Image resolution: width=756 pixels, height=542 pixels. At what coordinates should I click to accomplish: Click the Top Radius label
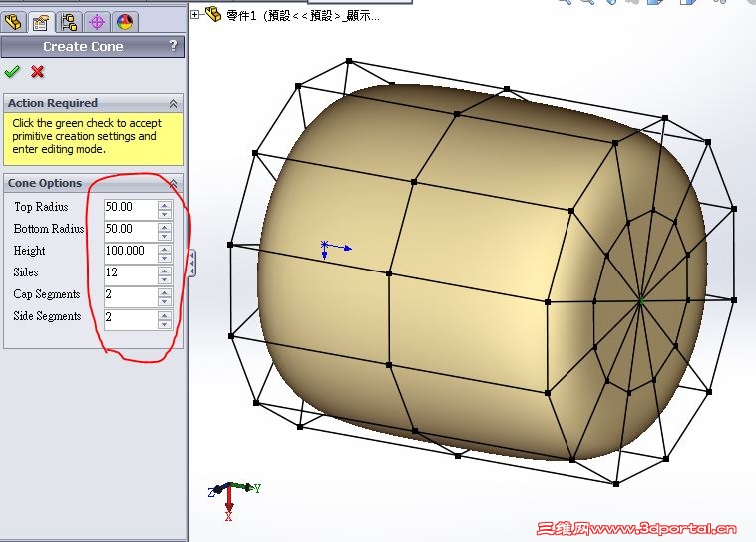[x=41, y=207]
